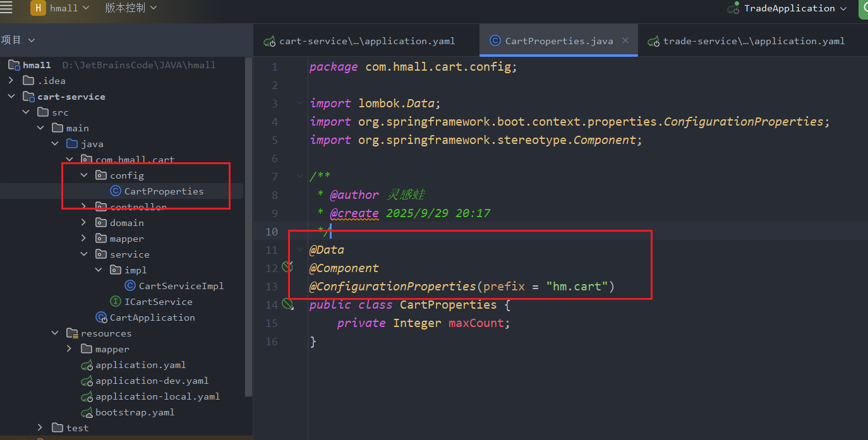
Task: Click the @Data annotation
Action: click(327, 249)
